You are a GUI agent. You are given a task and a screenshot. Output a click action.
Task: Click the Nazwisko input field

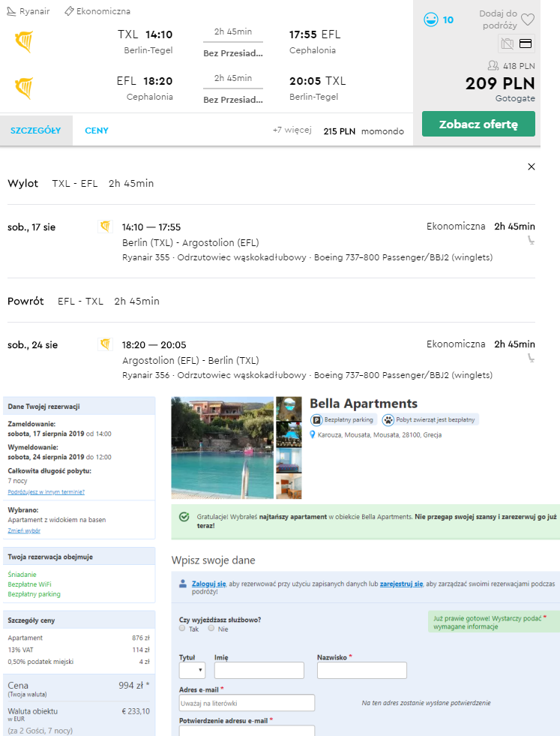tap(361, 670)
